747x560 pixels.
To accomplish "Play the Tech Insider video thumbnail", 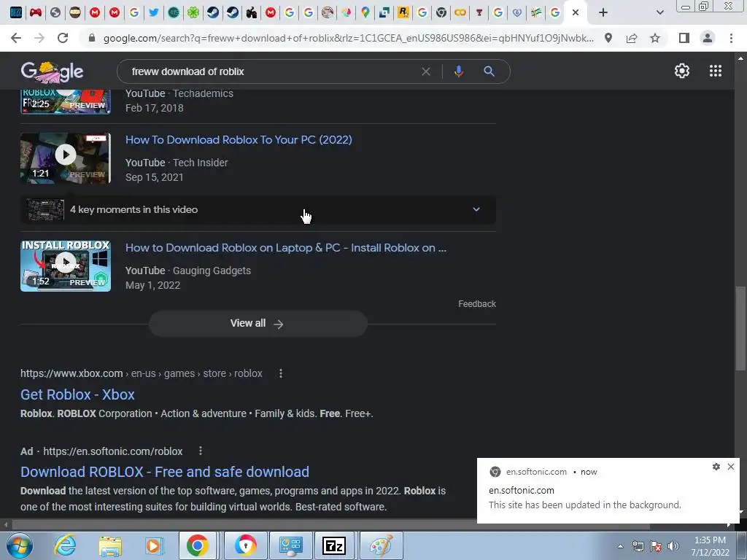I will click(x=65, y=158).
